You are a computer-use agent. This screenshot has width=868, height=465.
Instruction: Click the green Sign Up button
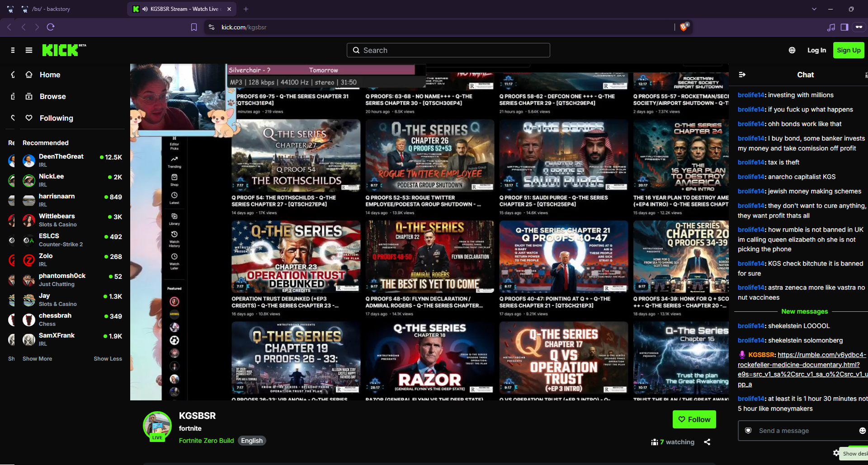pos(849,50)
